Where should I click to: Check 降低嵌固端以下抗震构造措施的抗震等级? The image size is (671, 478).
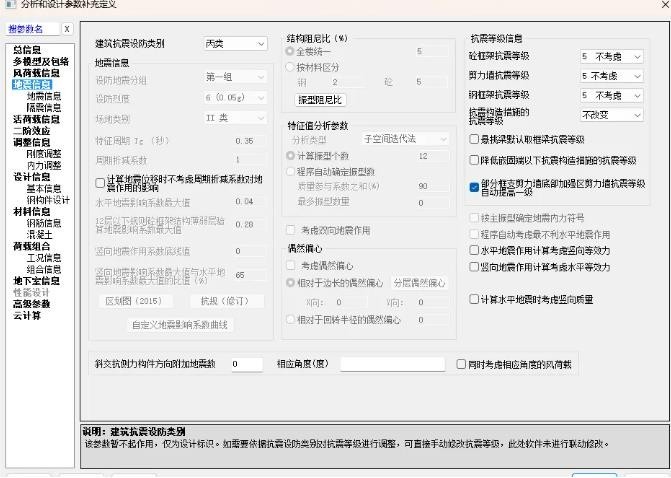point(474,160)
